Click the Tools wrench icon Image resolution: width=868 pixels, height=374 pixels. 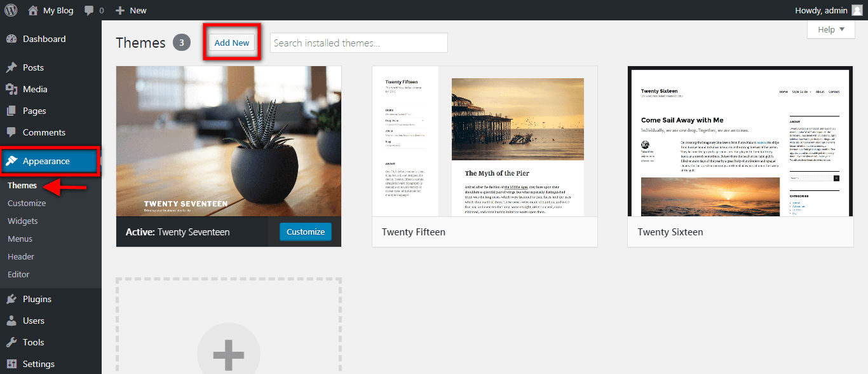click(11, 342)
